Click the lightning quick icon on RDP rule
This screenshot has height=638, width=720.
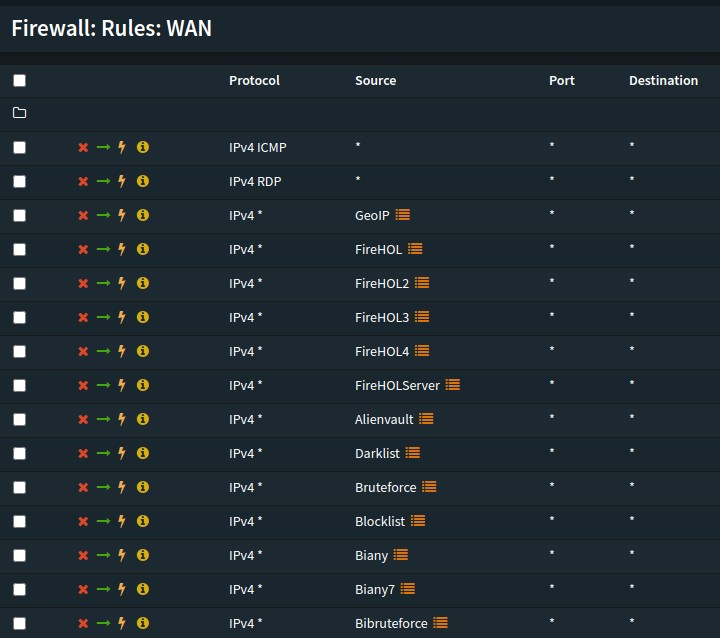point(122,182)
